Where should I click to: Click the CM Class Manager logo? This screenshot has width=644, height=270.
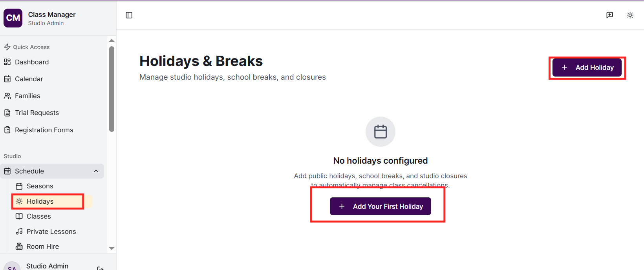13,18
